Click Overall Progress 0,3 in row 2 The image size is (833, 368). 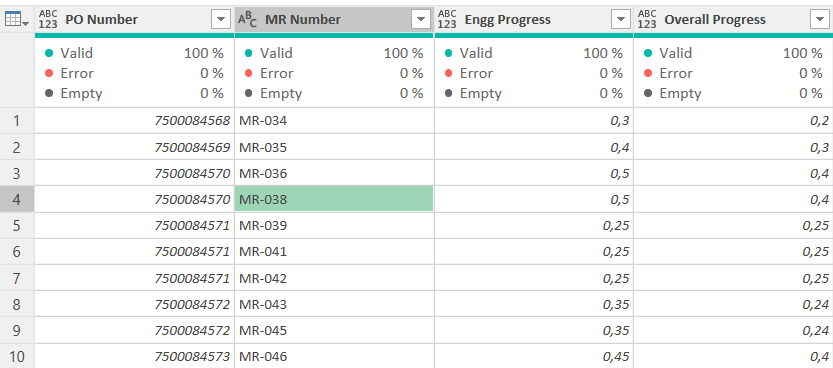[734, 147]
